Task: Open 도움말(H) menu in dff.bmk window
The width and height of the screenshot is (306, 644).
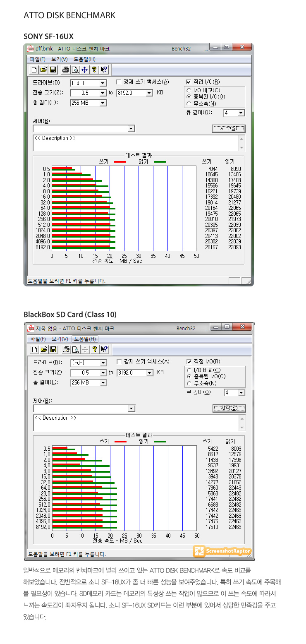Action: tap(84, 59)
